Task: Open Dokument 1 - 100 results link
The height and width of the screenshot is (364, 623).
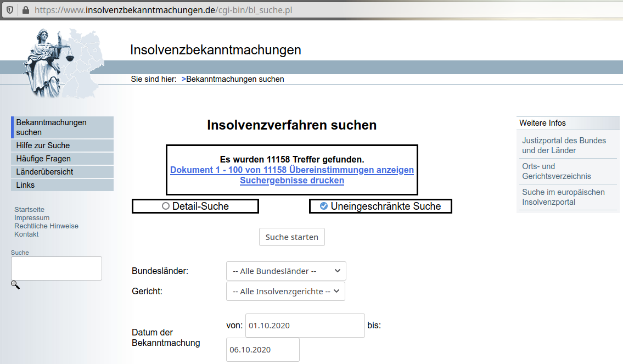Action: tap(292, 170)
